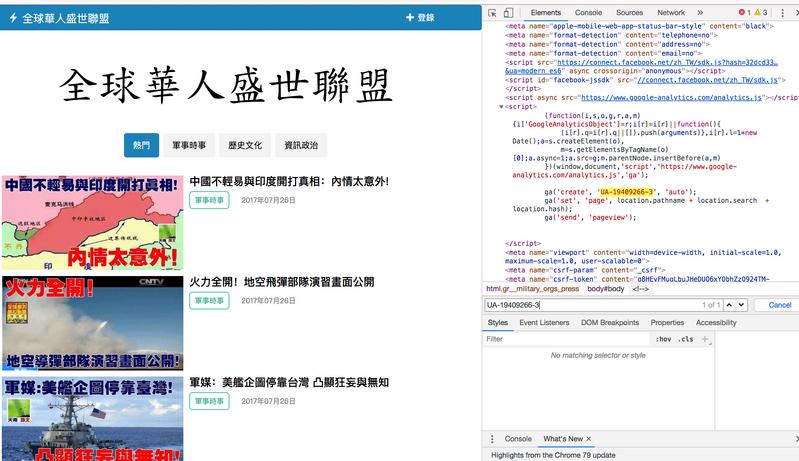The height and width of the screenshot is (461, 799).
Task: Select the comment node breadcrumb
Action: click(641, 289)
